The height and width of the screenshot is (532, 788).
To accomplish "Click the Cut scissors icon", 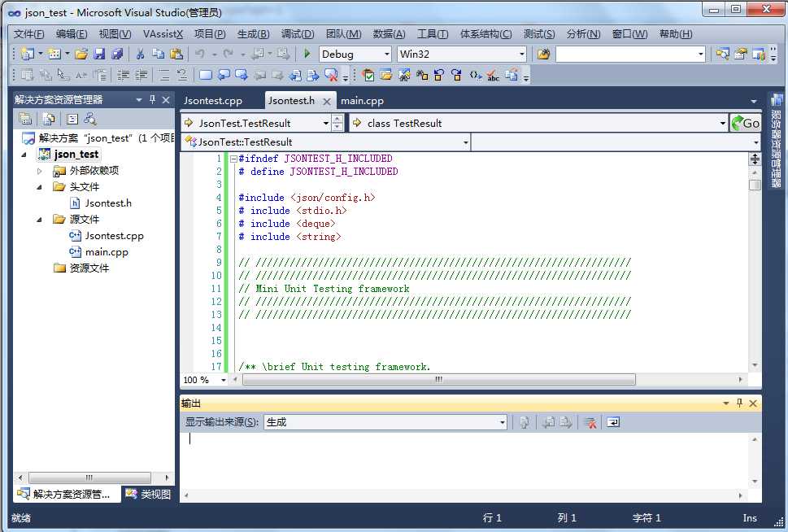I will pyautogui.click(x=140, y=54).
